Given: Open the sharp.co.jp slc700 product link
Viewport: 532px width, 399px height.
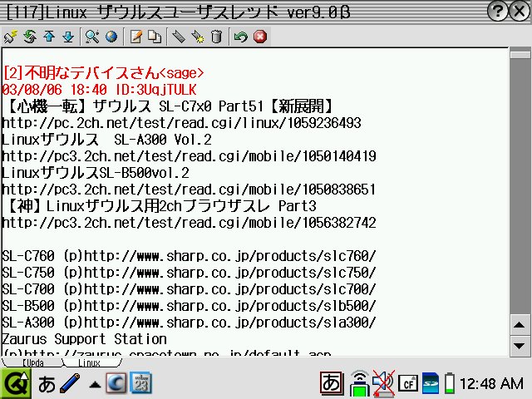Looking at the screenshot, I should point(230,289).
